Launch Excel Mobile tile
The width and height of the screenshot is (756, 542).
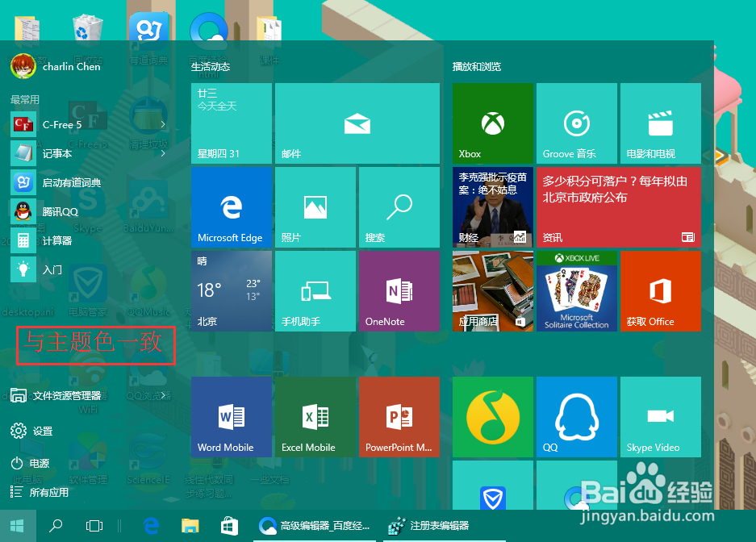pyautogui.click(x=315, y=417)
